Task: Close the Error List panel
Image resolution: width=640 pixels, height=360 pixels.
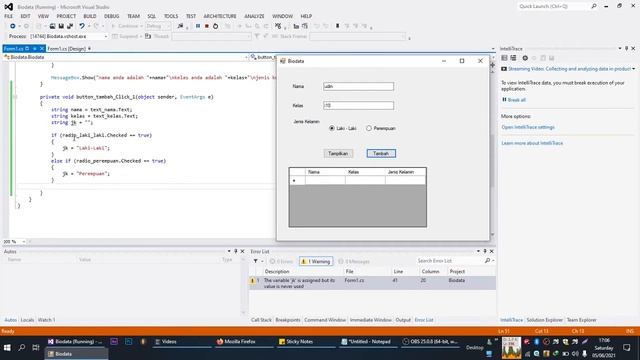Action: point(491,251)
